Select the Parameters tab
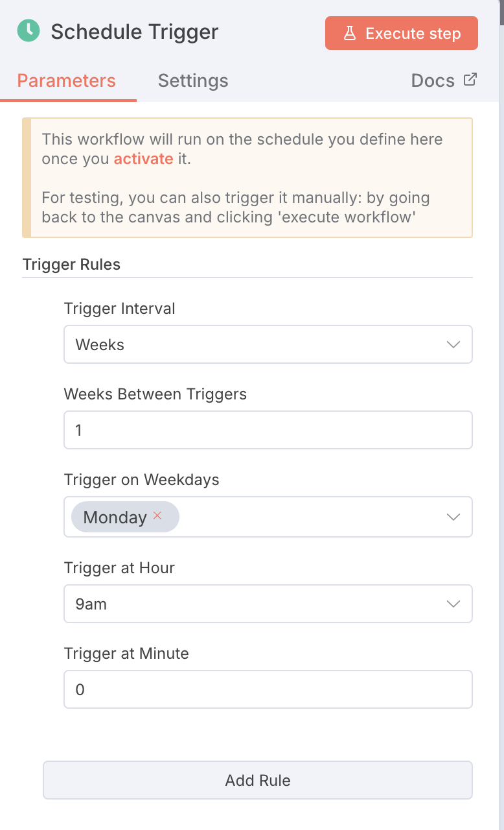The width and height of the screenshot is (504, 830). coord(67,80)
